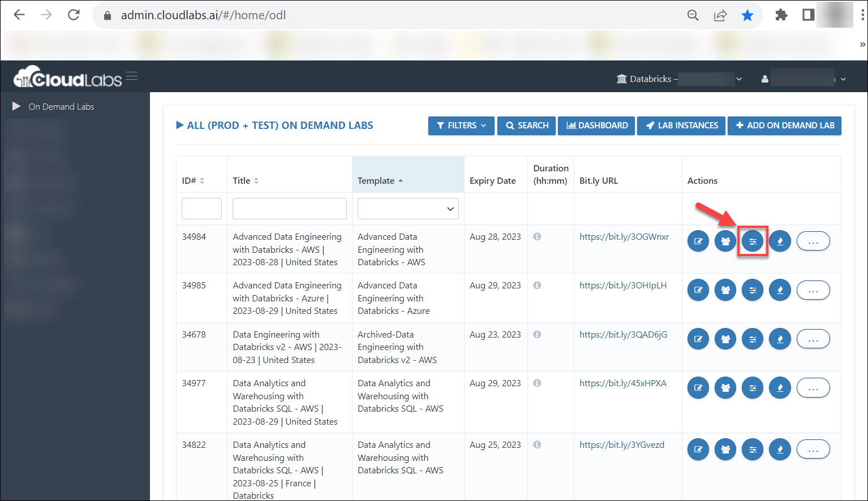
Task: Open Lab Instances
Action: [x=681, y=126]
